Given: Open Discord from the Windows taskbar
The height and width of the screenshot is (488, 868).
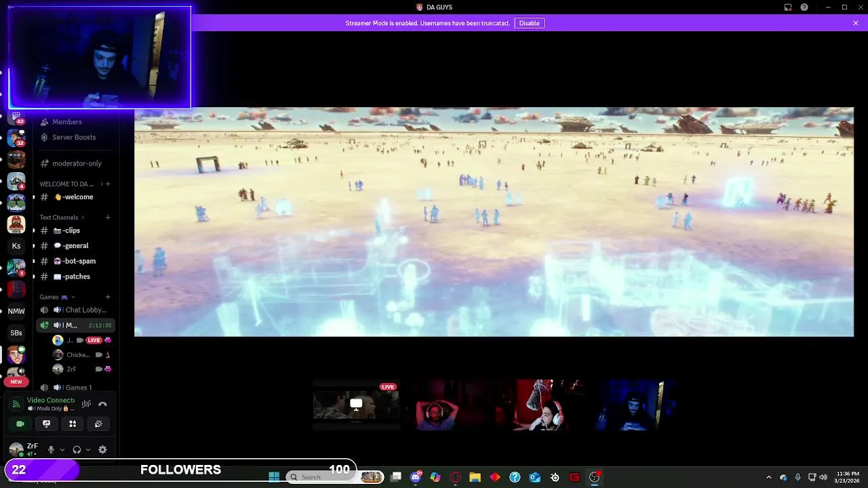Looking at the screenshot, I should pyautogui.click(x=416, y=477).
